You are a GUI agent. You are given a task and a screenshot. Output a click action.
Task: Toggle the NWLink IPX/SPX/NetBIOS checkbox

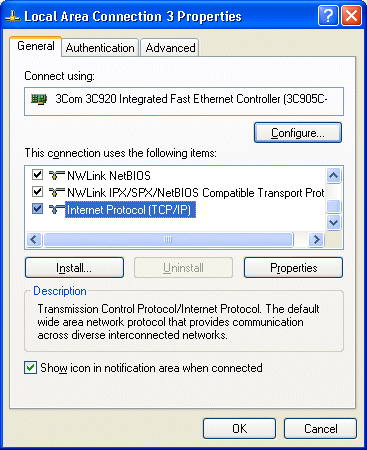pyautogui.click(x=37, y=192)
